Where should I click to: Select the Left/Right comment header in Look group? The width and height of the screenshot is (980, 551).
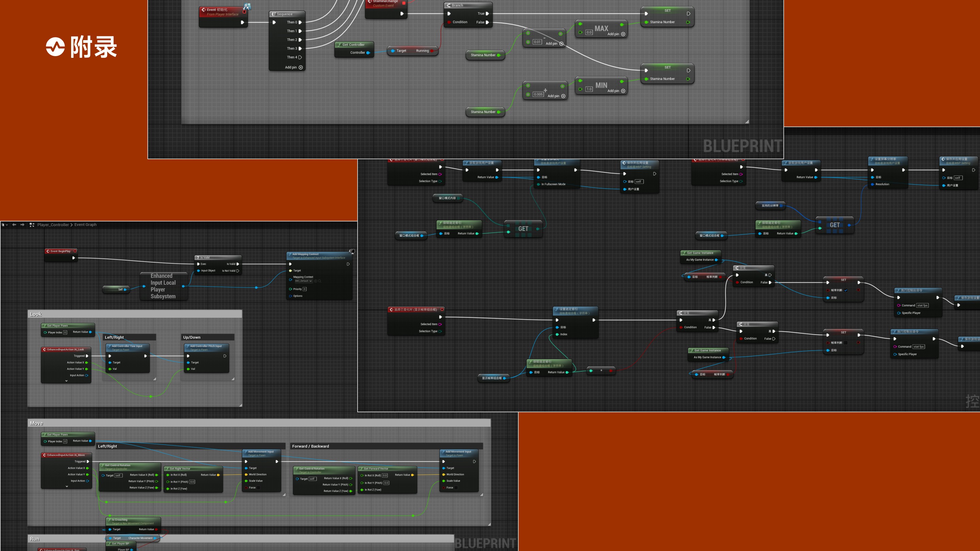(130, 337)
